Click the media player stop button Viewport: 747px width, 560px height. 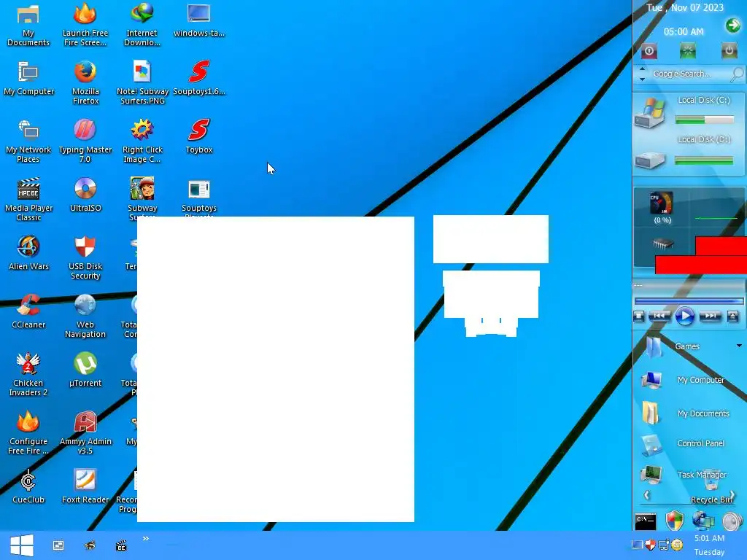pyautogui.click(x=639, y=316)
